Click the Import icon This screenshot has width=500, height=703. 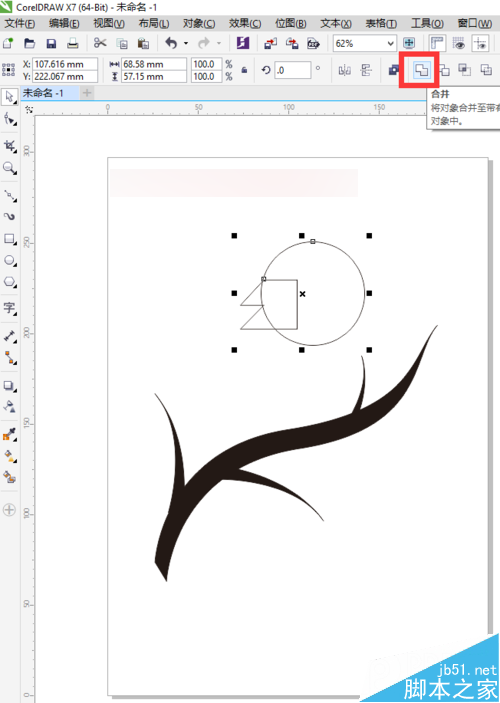pos(270,43)
